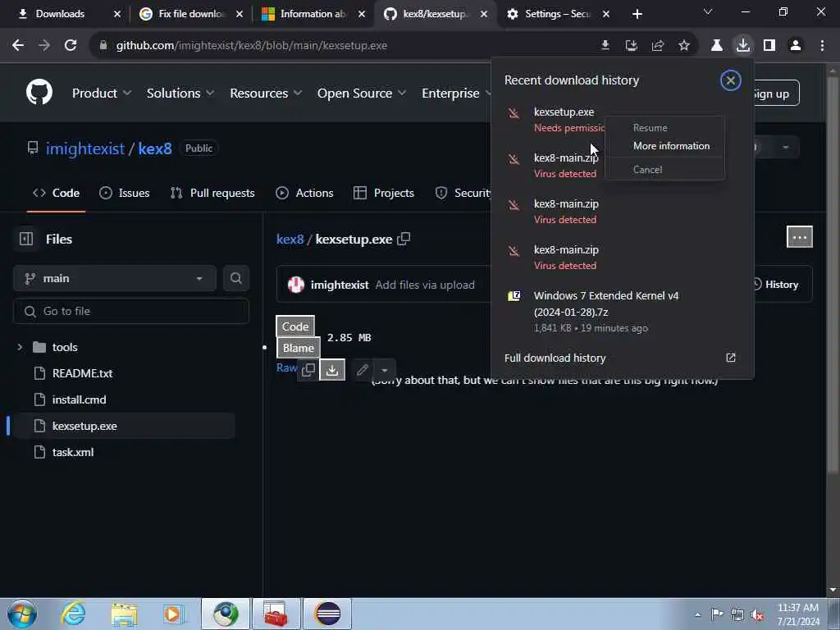Open a new browser tab
This screenshot has width=840, height=630.
pyautogui.click(x=637, y=14)
